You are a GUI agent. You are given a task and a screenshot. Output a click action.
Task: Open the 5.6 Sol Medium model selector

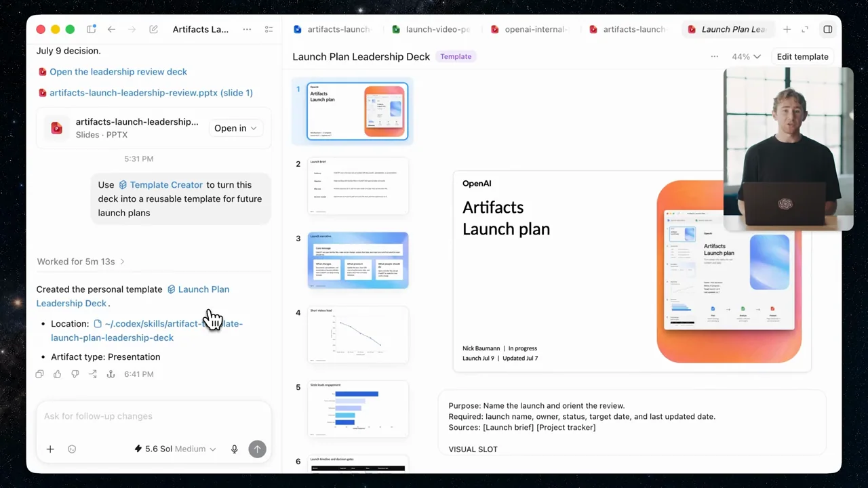[x=175, y=449]
